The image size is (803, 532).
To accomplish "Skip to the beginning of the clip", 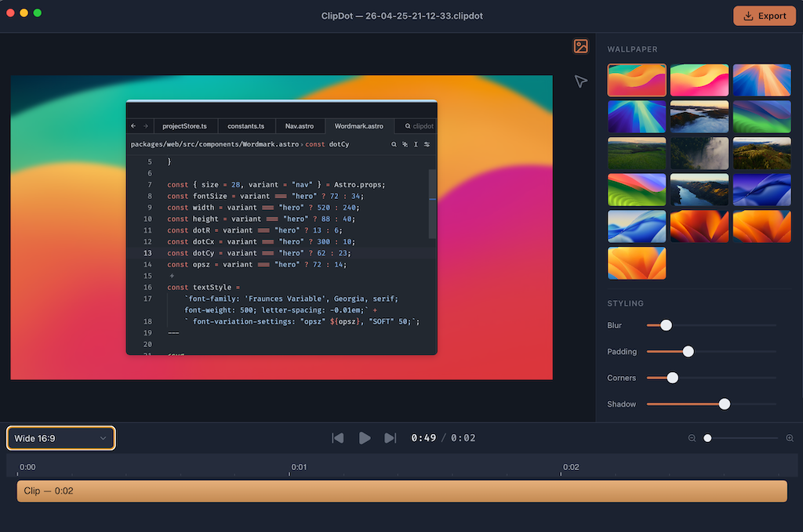I will tap(337, 438).
